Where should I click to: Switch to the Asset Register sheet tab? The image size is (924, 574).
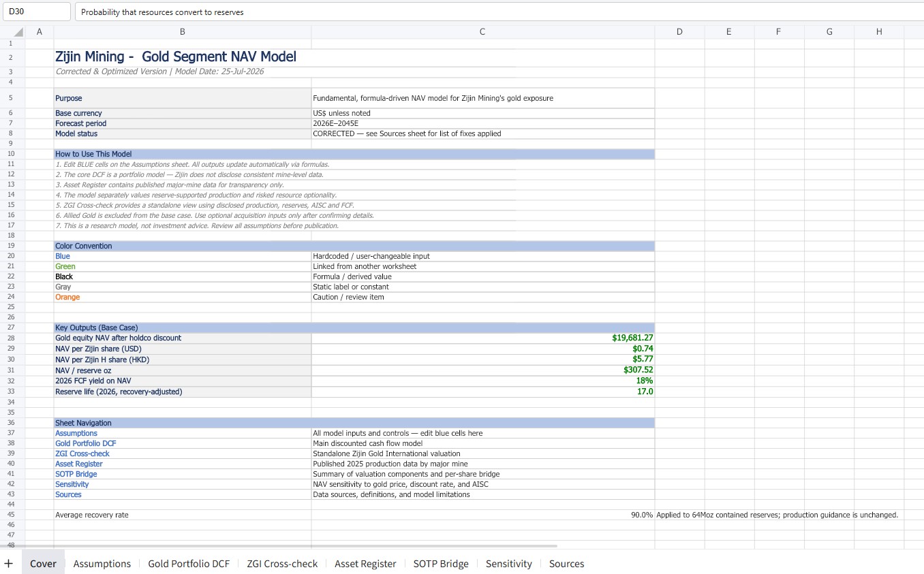365,563
